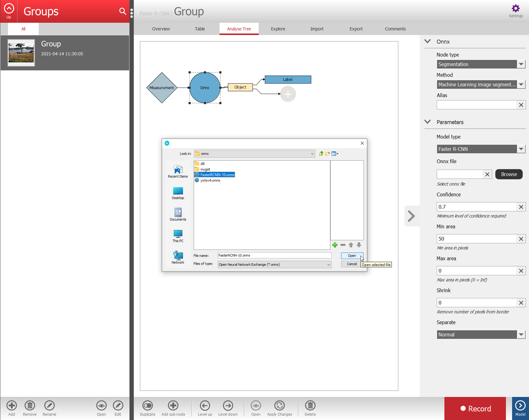Click the Duplicate node icon
529x420 pixels.
(148, 406)
